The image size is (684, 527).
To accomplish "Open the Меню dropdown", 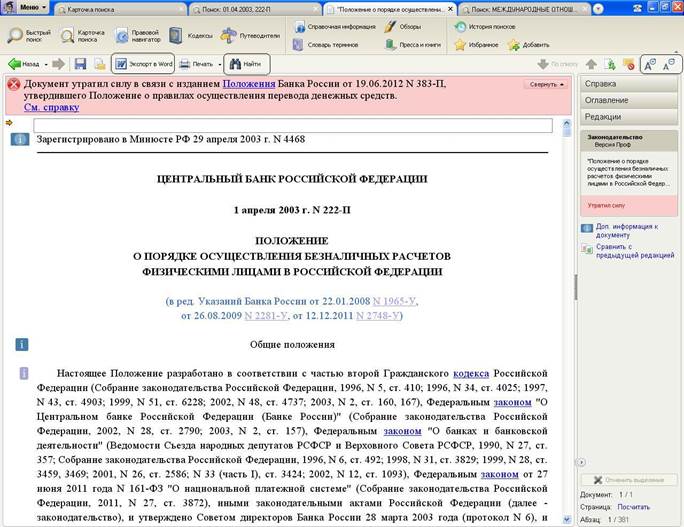I will (x=25, y=7).
